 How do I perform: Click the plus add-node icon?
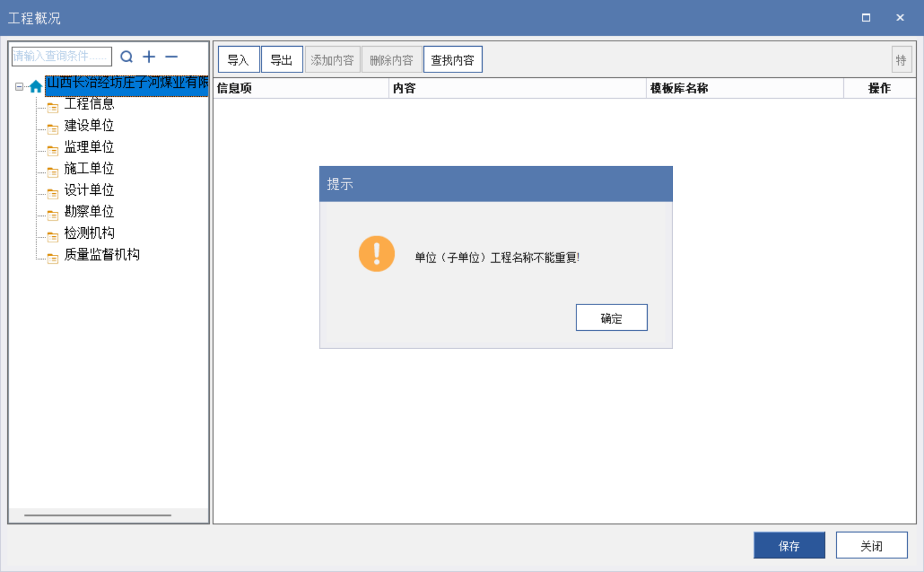click(x=149, y=57)
